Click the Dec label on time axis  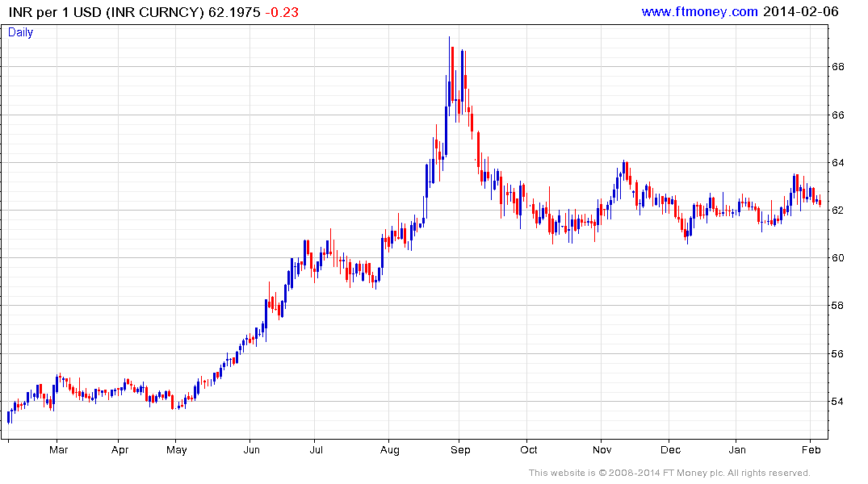[x=670, y=449]
